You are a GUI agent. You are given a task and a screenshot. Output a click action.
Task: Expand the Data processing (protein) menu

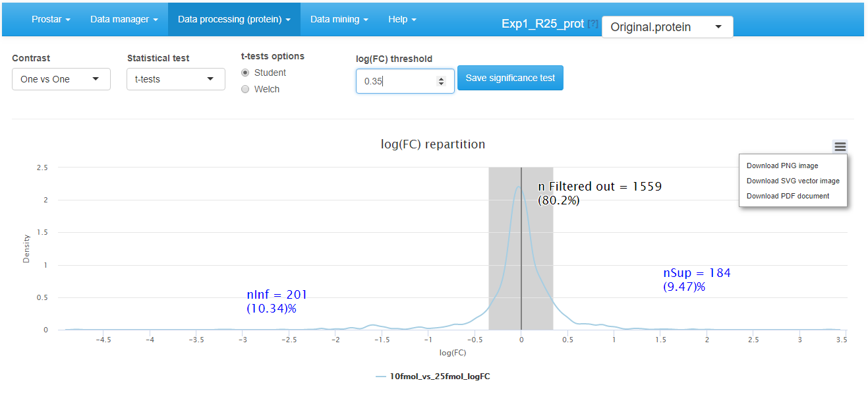(x=233, y=19)
